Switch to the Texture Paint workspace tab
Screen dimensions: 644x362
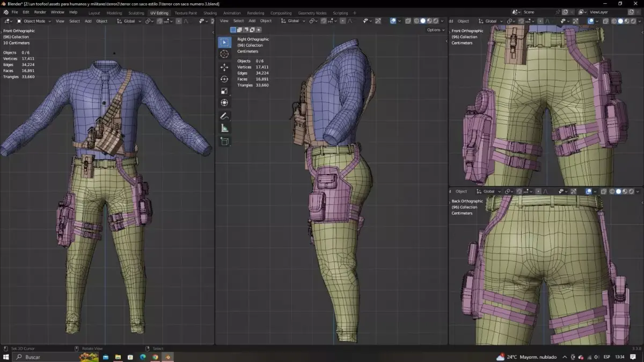coord(185,13)
